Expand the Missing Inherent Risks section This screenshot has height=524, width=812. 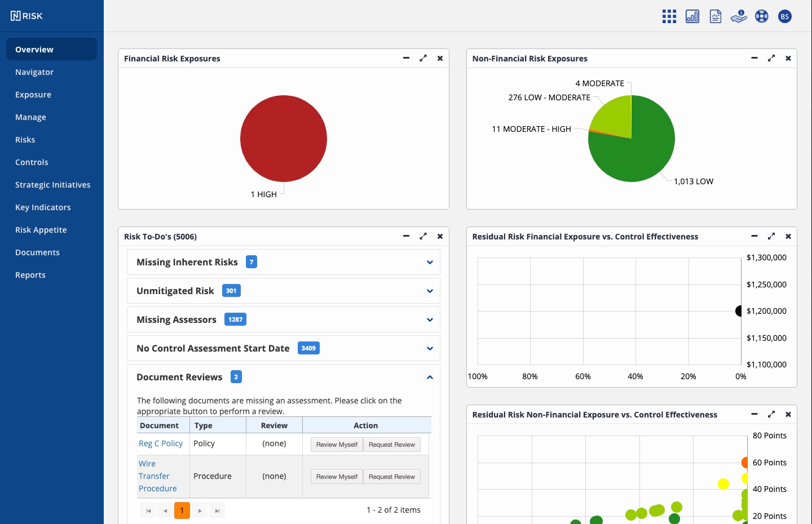[430, 262]
